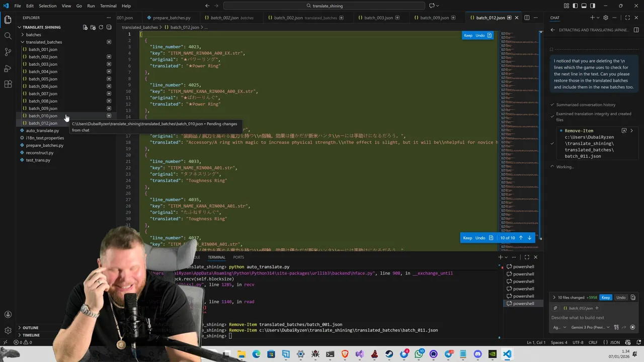View all edits file icon in chat
The width and height of the screenshot is (644, 362).
tap(633, 298)
